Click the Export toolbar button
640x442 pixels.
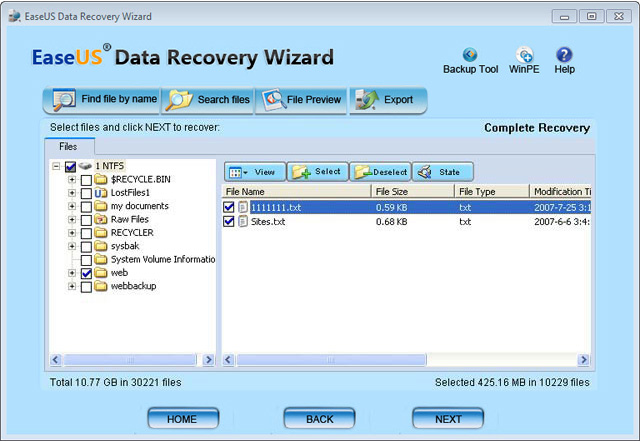tap(388, 100)
